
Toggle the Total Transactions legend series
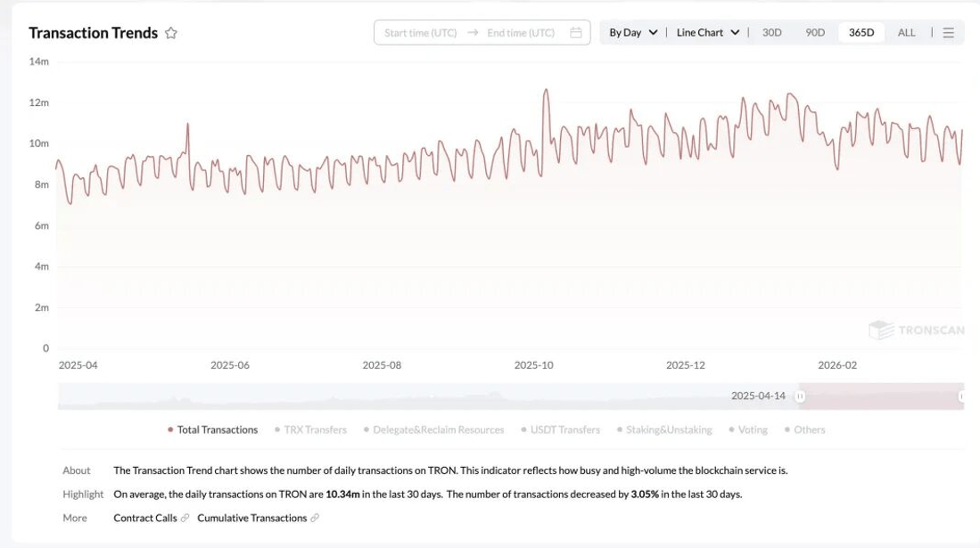(x=213, y=429)
